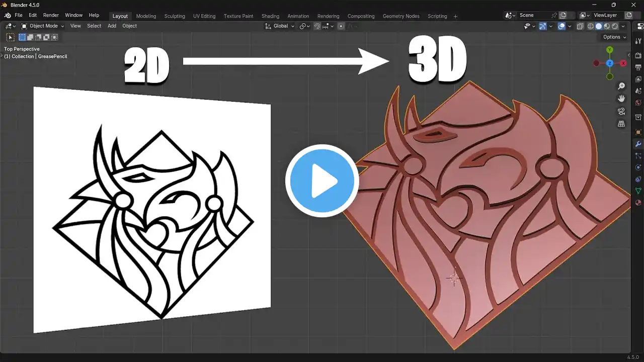Open the pivot point dropdown

click(x=304, y=26)
